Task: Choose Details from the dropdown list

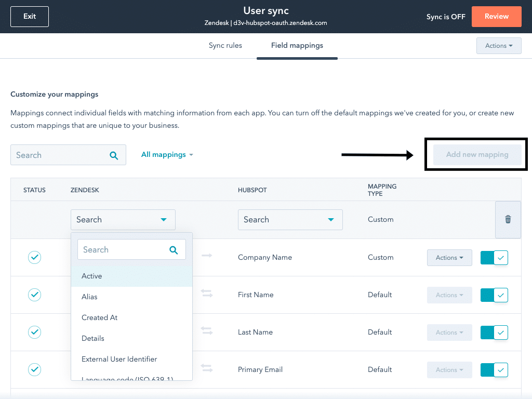Action: (131, 338)
